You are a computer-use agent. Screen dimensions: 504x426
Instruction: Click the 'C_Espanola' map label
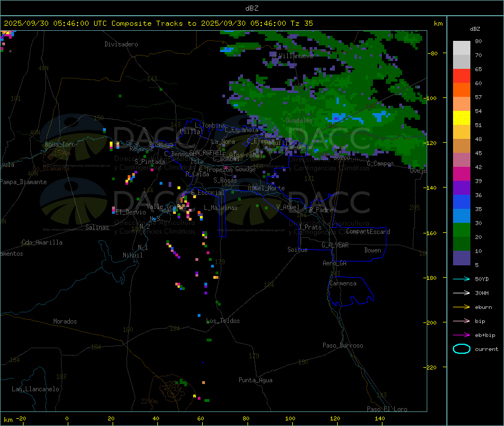[241, 130]
